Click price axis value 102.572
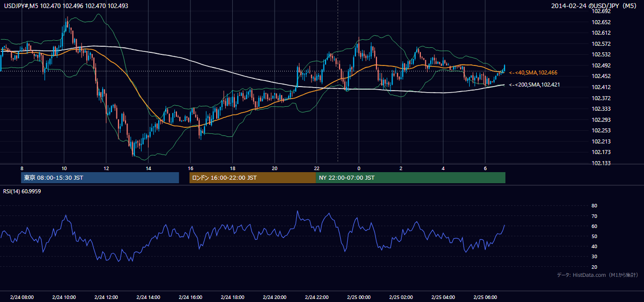This screenshot has width=644, height=302. (601, 44)
